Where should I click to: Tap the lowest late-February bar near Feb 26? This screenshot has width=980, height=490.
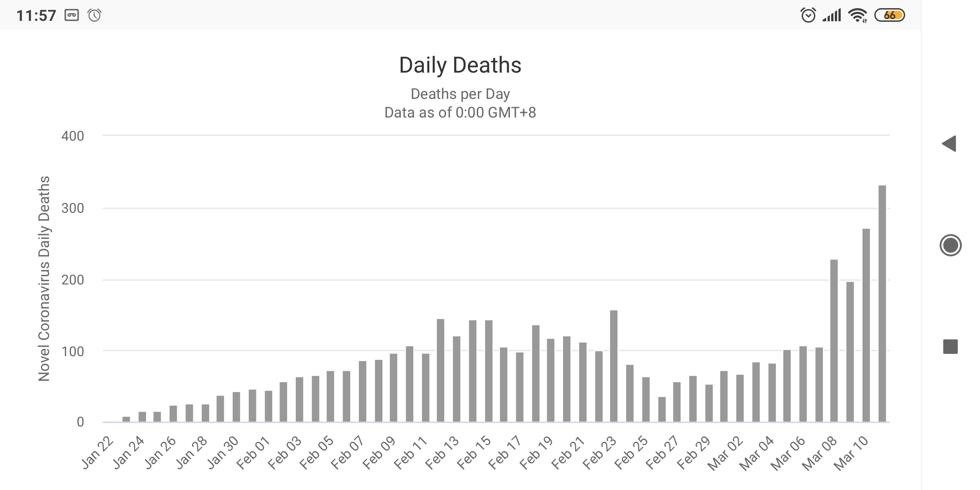coord(662,410)
